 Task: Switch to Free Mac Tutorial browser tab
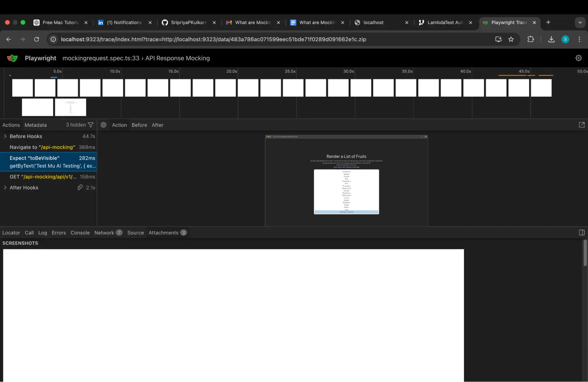61,22
